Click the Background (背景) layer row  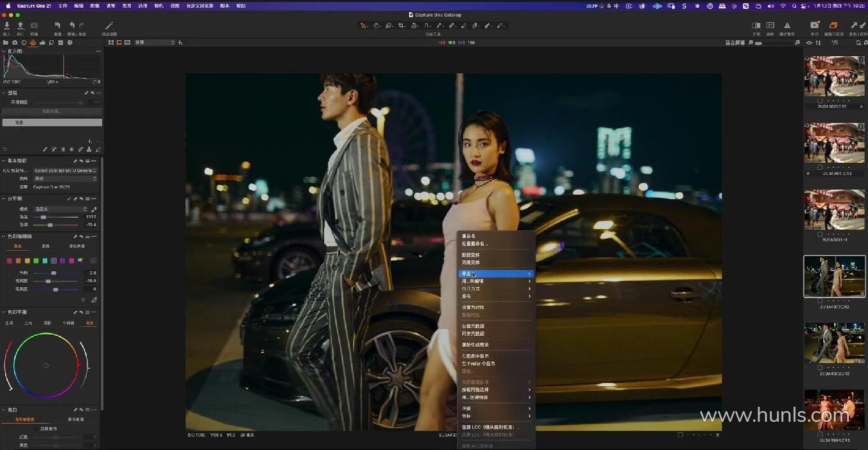(x=52, y=123)
